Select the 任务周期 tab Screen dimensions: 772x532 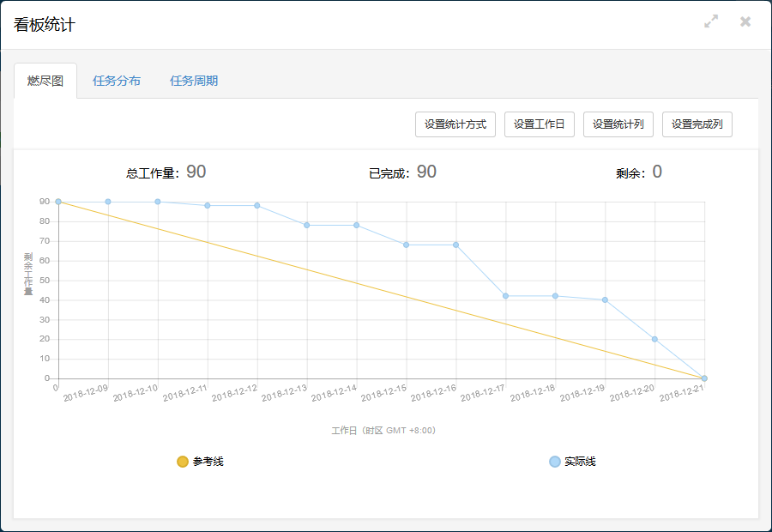click(194, 81)
